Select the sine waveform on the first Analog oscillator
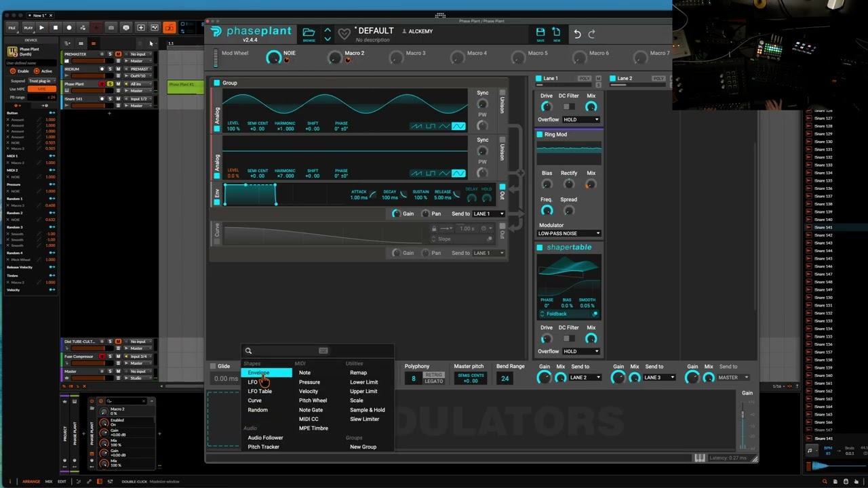This screenshot has width=868, height=488. click(x=459, y=126)
